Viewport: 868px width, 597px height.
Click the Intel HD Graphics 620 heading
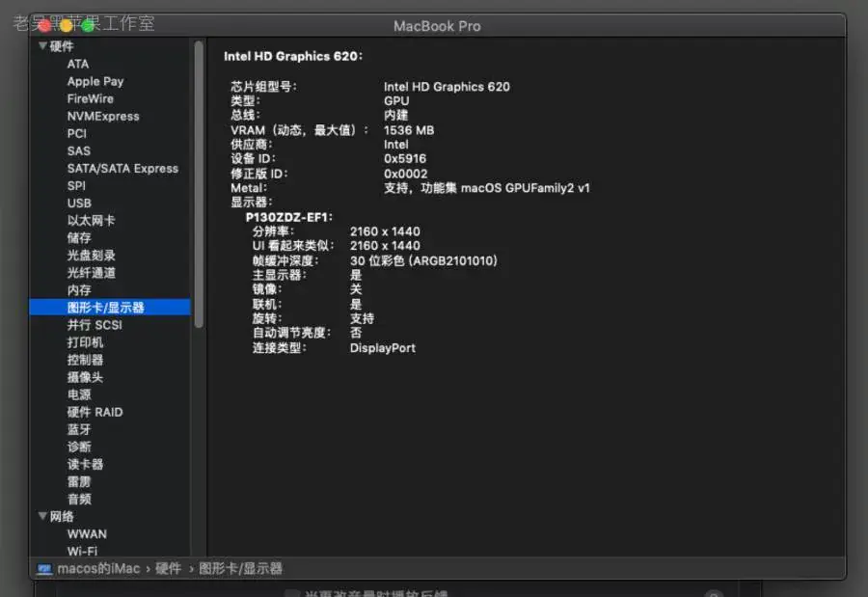coord(293,57)
